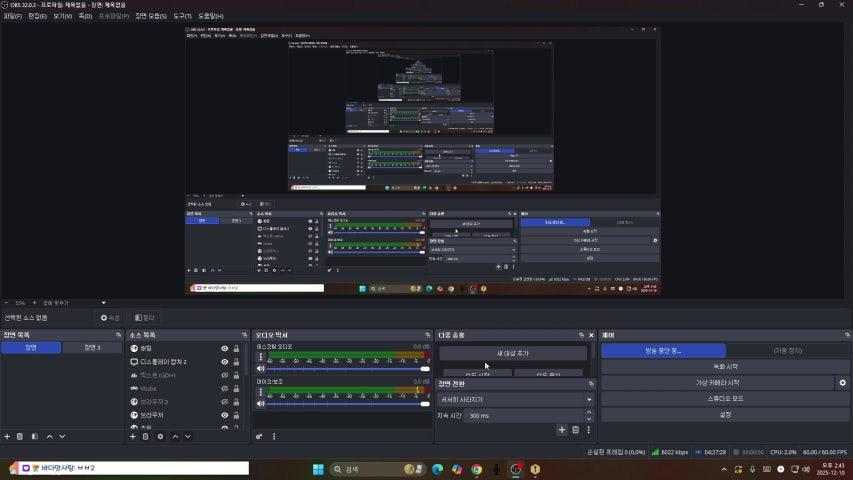Mute desktop audio speaker icon
This screenshot has height=480, width=853.
pos(260,369)
